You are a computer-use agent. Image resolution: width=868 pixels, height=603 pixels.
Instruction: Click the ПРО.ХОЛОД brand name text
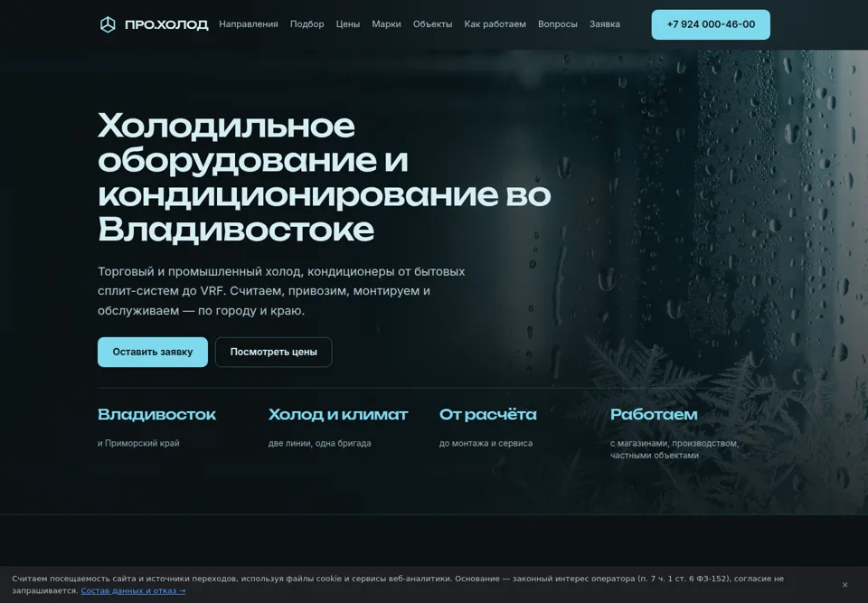[x=166, y=24]
